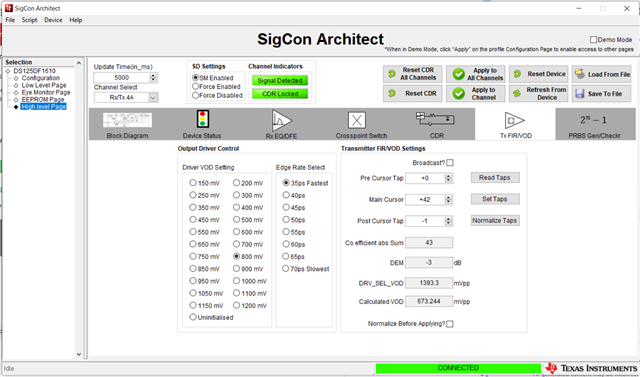Click Save To File

(x=601, y=93)
